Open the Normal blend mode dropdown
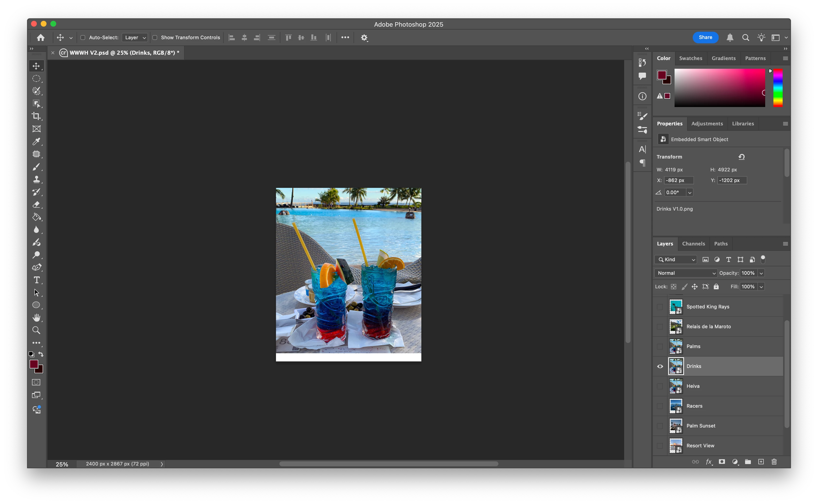818x504 pixels. (685, 273)
